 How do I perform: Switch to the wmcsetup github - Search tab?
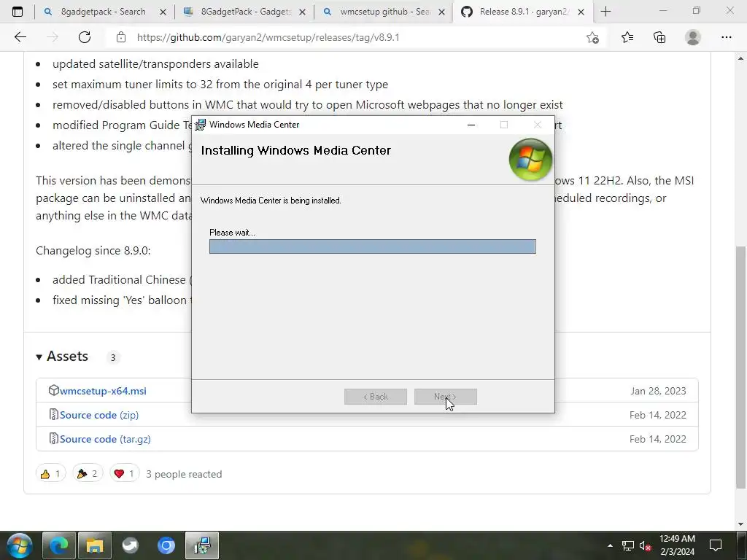[x=384, y=12]
